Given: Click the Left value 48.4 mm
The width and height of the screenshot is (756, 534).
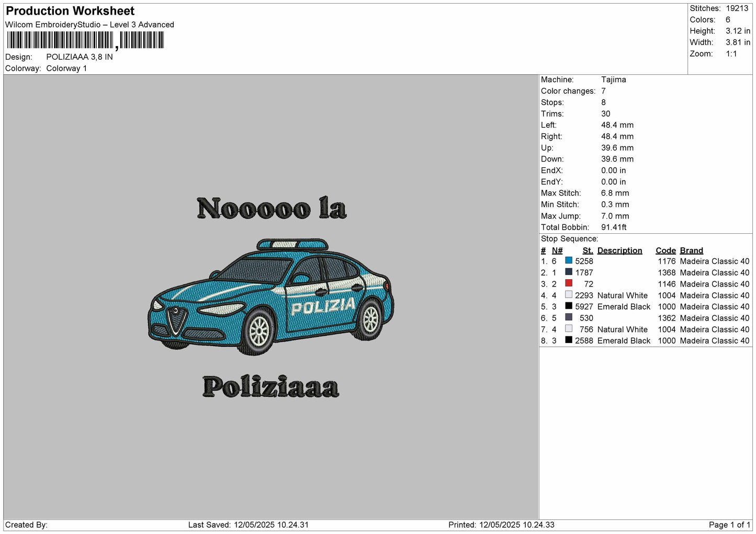Looking at the screenshot, I should click(617, 125).
